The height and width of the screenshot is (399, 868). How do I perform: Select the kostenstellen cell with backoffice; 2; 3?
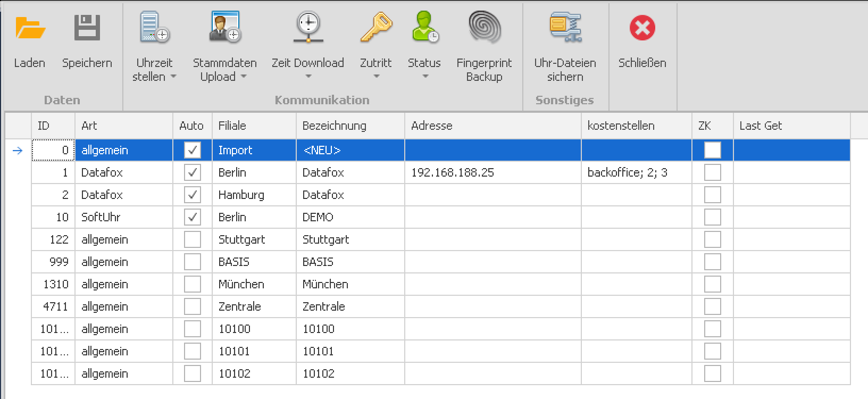coord(636,172)
